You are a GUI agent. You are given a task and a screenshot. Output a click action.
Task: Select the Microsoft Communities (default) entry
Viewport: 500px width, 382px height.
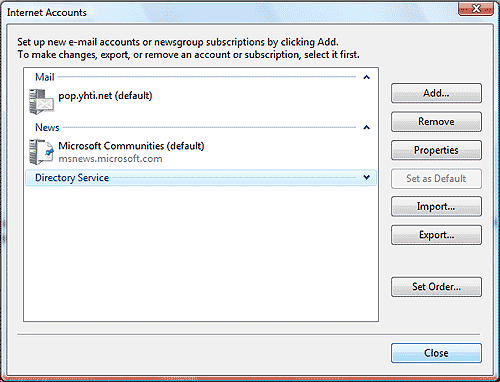point(131,146)
